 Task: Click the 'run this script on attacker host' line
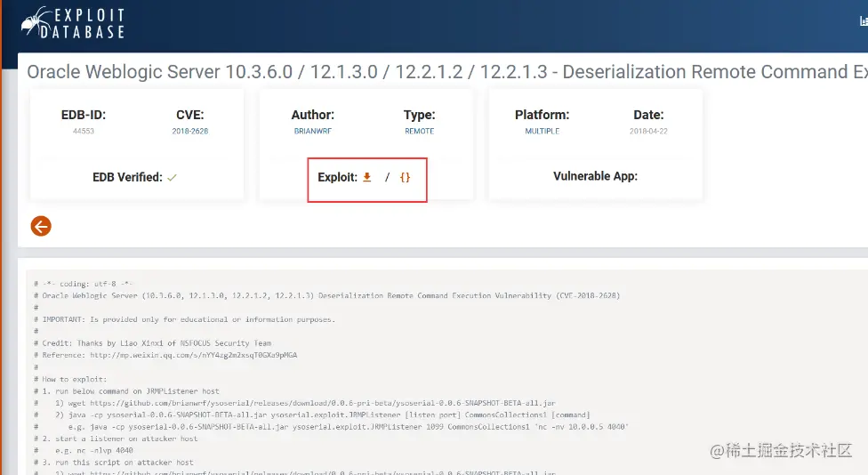click(114, 463)
